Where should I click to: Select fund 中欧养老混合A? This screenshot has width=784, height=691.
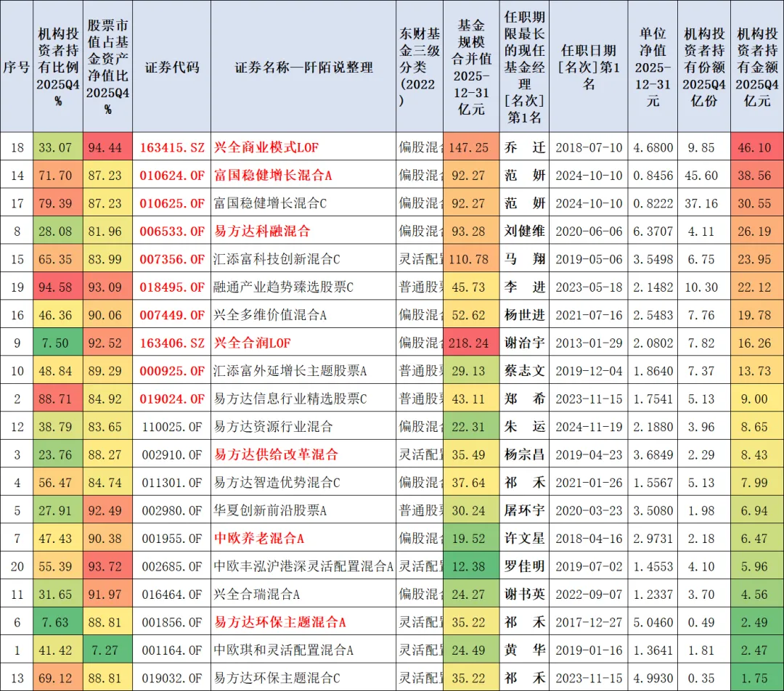tap(259, 539)
